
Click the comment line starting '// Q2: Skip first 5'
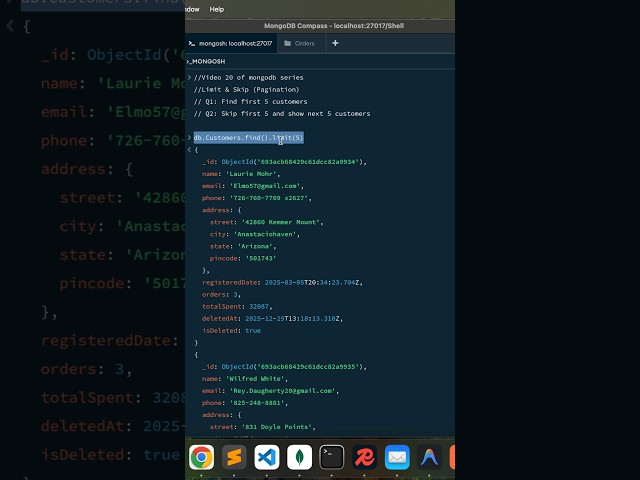(282, 114)
